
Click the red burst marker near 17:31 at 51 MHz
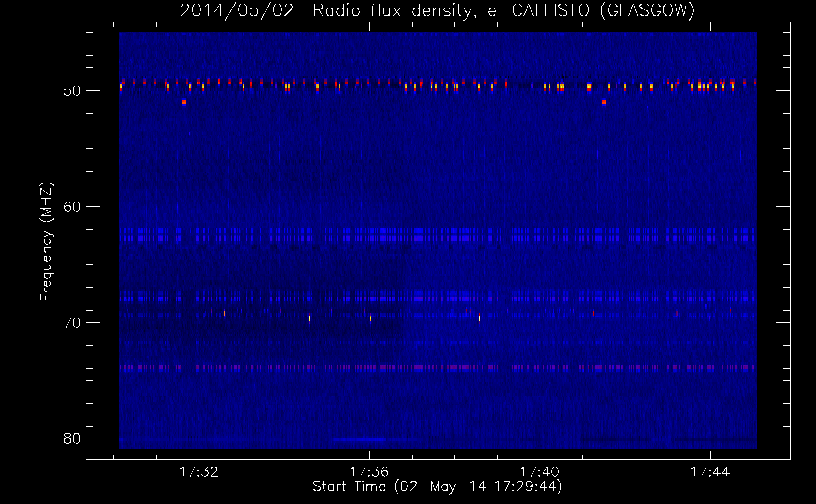[184, 102]
